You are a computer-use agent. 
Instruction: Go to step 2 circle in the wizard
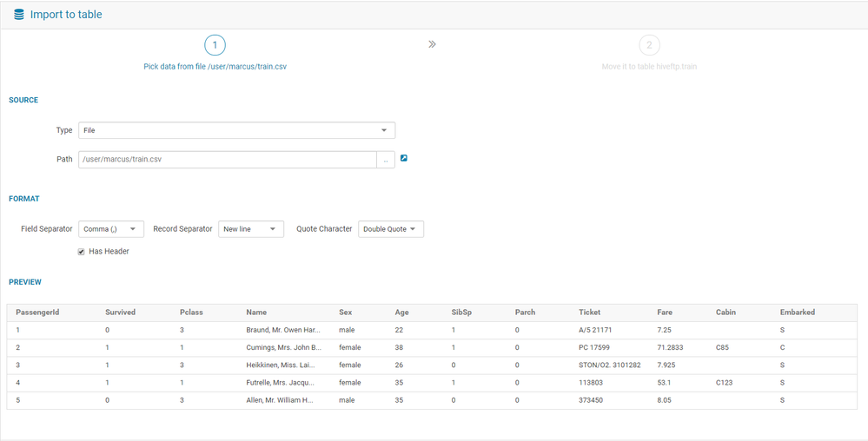click(x=649, y=45)
